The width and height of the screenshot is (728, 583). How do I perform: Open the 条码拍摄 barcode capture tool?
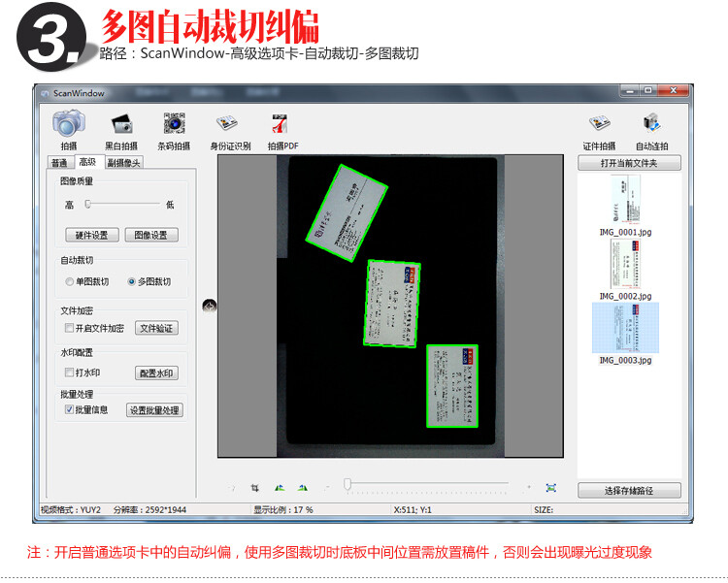174,124
